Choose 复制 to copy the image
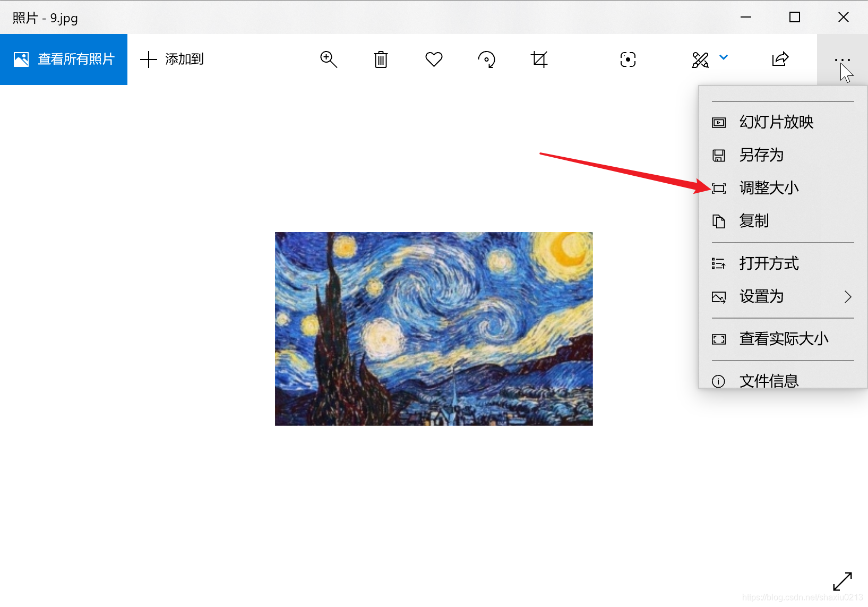Viewport: 868px width, 607px height. click(783, 221)
